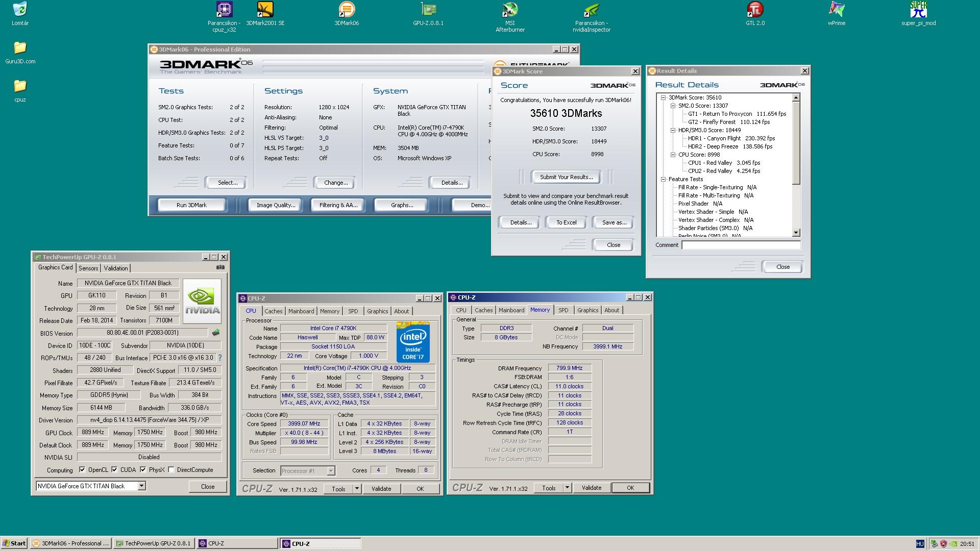
Task: Toggle the OpenCL checkbox
Action: tap(82, 470)
